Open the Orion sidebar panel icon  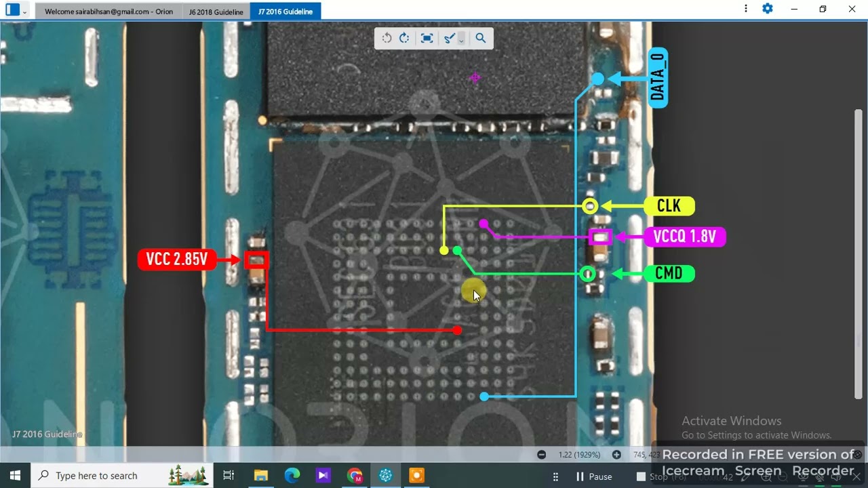pyautogui.click(x=12, y=10)
